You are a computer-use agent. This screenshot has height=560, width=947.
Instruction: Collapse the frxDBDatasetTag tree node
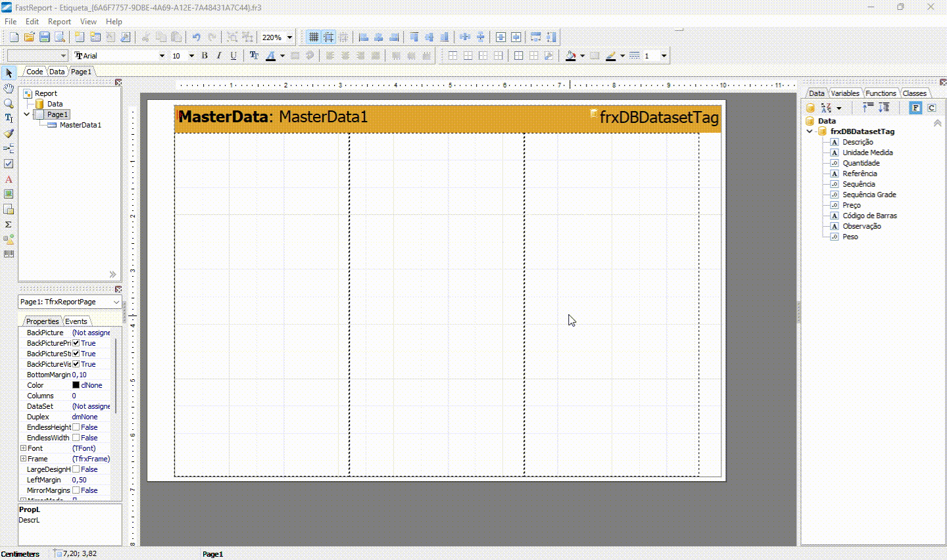(x=810, y=131)
